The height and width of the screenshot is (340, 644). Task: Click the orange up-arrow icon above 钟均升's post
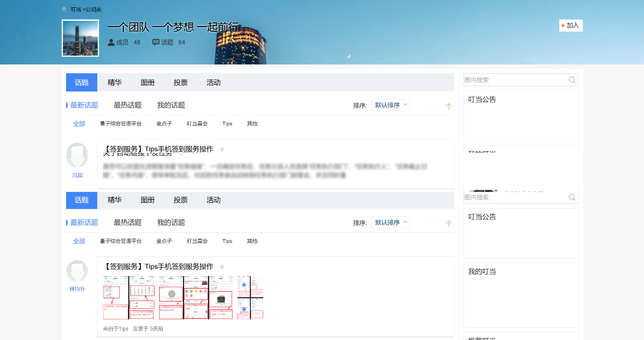tap(448, 224)
